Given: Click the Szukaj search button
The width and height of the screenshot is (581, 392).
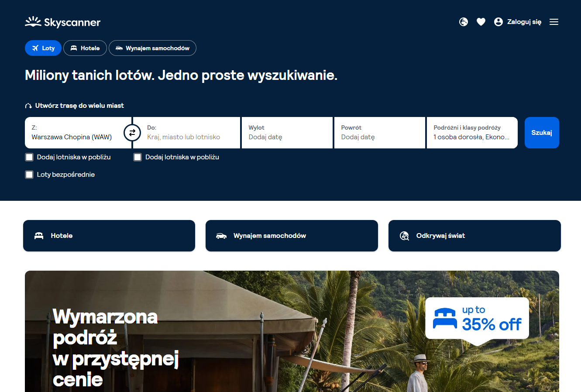Looking at the screenshot, I should [x=542, y=133].
